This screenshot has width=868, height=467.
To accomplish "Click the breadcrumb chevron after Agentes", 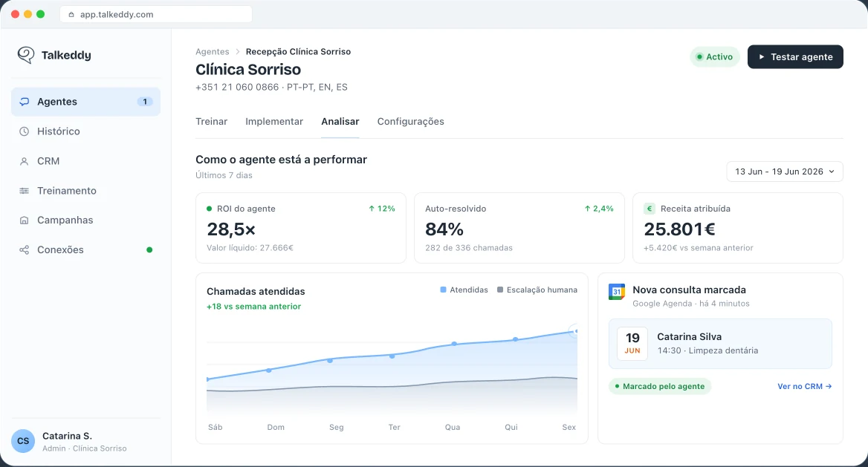I will tap(238, 51).
